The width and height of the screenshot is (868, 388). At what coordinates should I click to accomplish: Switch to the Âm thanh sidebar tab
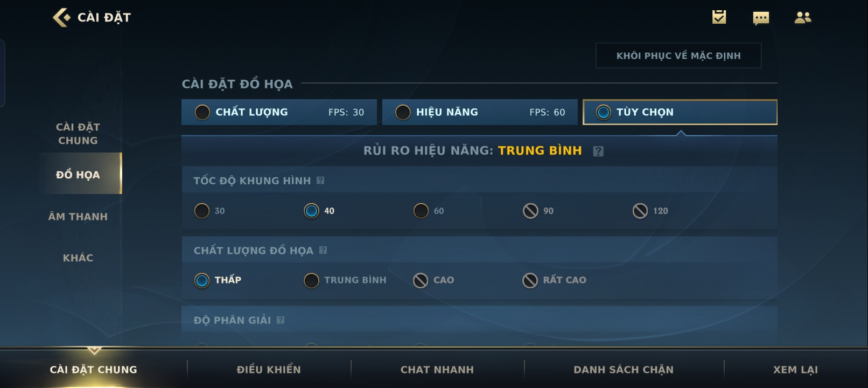78,217
